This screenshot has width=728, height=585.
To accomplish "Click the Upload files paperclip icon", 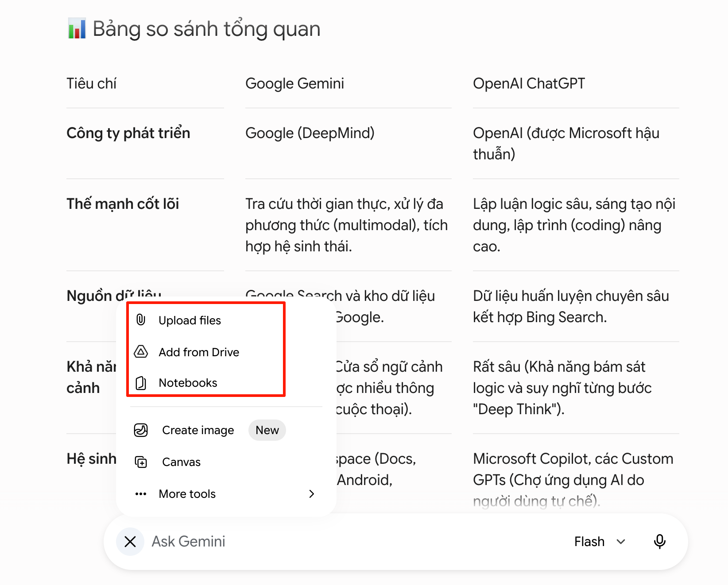I will (x=141, y=320).
